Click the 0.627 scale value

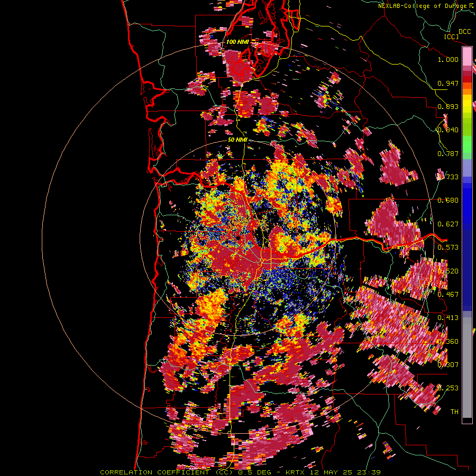[x=448, y=224]
